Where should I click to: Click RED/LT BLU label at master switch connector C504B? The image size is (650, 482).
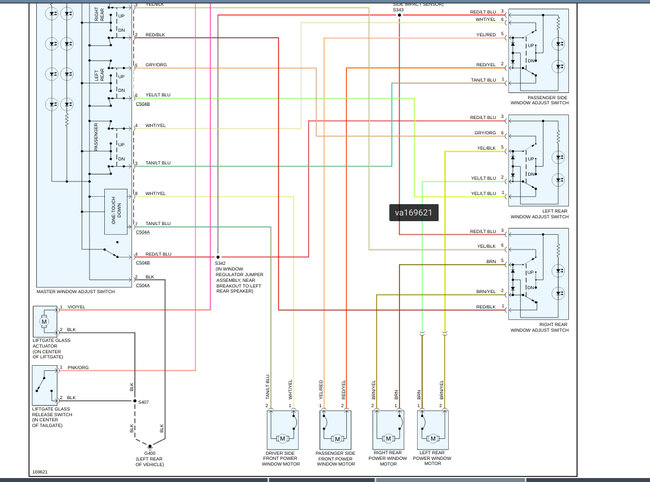pyautogui.click(x=158, y=254)
